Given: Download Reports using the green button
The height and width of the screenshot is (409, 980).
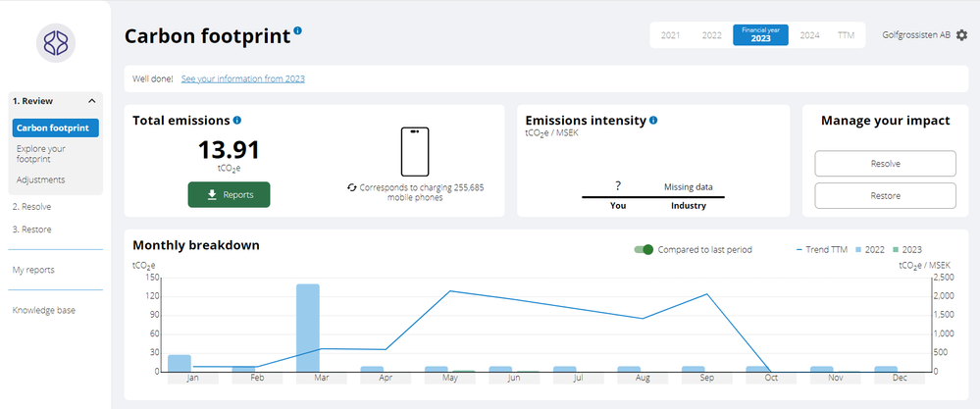Looking at the screenshot, I should [x=229, y=194].
